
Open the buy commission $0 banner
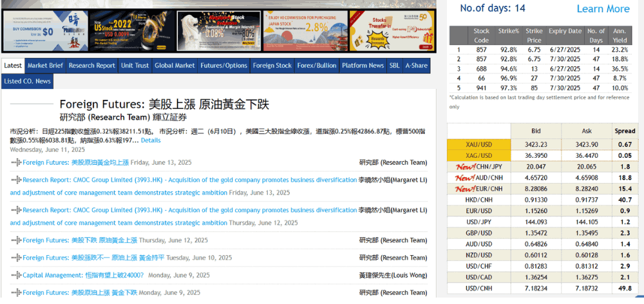[x=44, y=30]
